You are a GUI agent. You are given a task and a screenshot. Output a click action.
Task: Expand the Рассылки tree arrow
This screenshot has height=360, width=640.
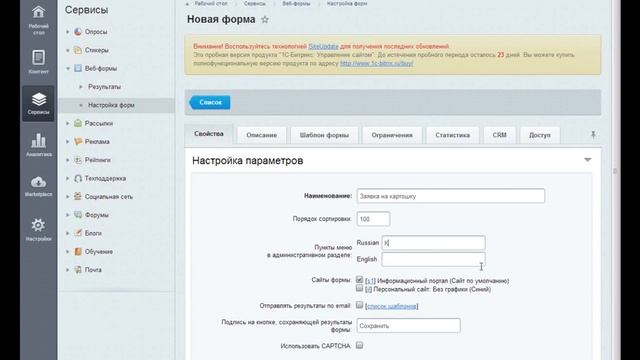click(68, 123)
